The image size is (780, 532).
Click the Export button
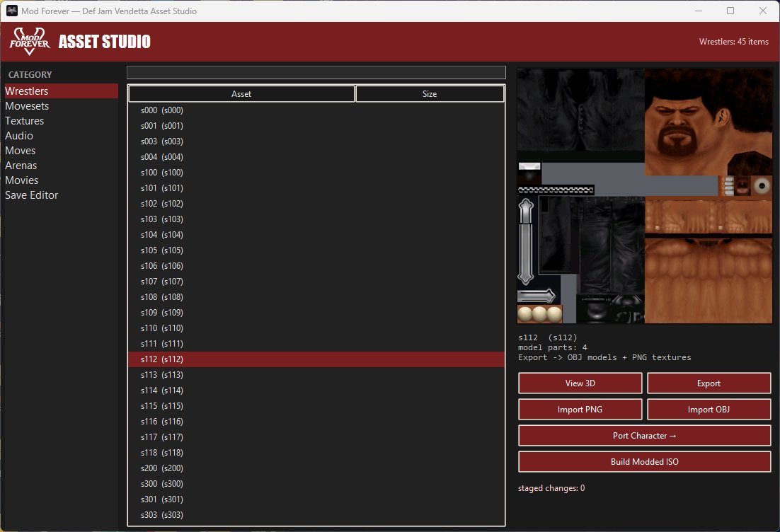(x=709, y=383)
